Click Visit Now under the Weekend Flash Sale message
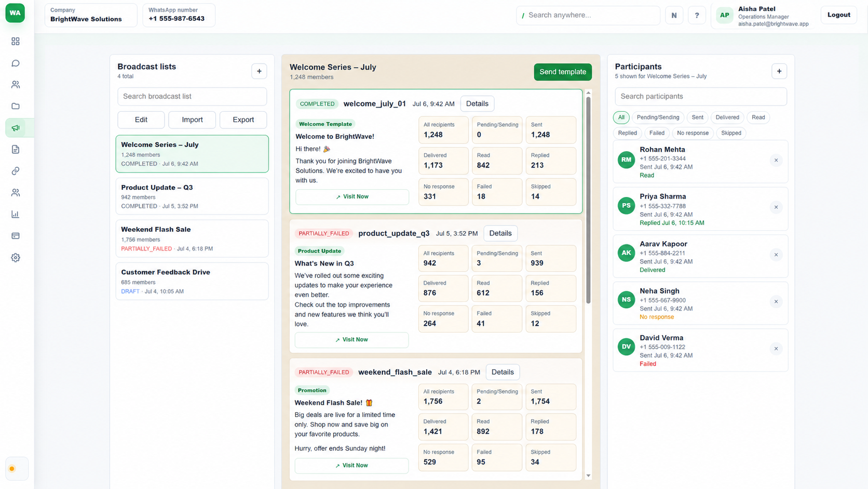This screenshot has width=868, height=489. click(351, 466)
